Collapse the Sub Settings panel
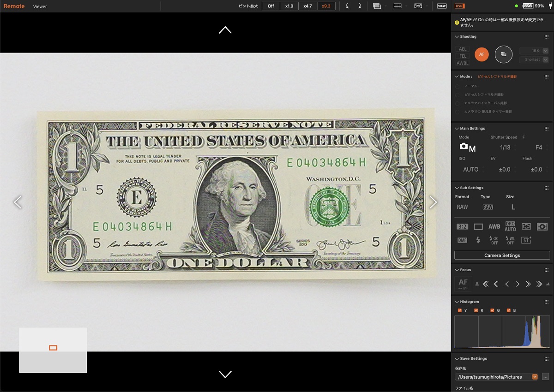This screenshot has height=392, width=554. point(457,188)
